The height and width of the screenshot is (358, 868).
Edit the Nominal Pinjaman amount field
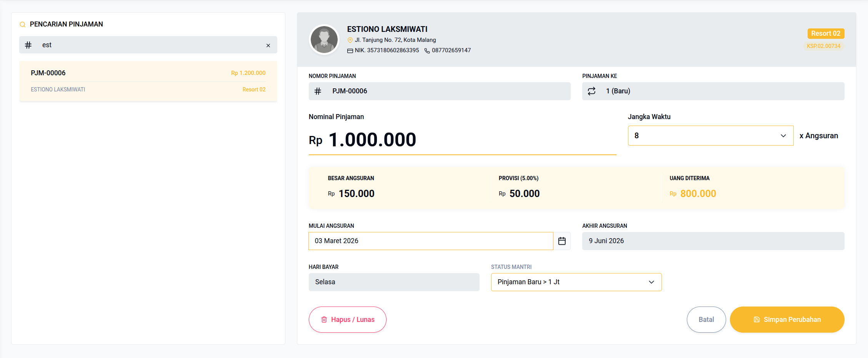(x=461, y=140)
